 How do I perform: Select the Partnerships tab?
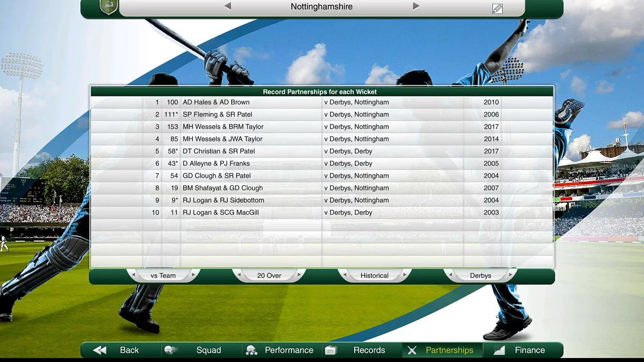[x=450, y=350]
